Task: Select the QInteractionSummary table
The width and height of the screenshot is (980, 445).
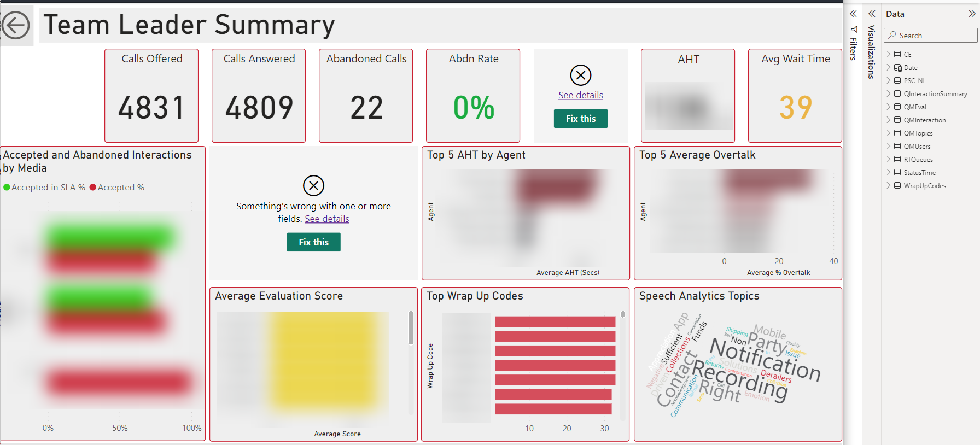Action: [935, 94]
